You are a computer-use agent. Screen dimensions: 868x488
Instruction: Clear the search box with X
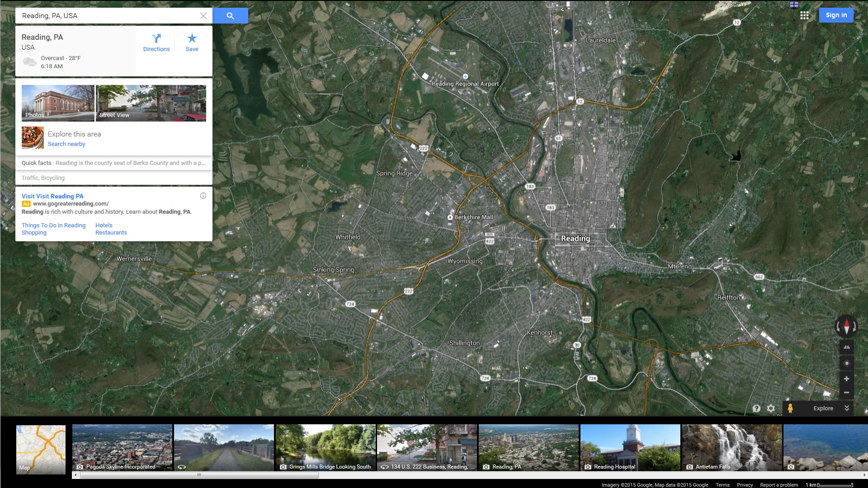click(203, 16)
